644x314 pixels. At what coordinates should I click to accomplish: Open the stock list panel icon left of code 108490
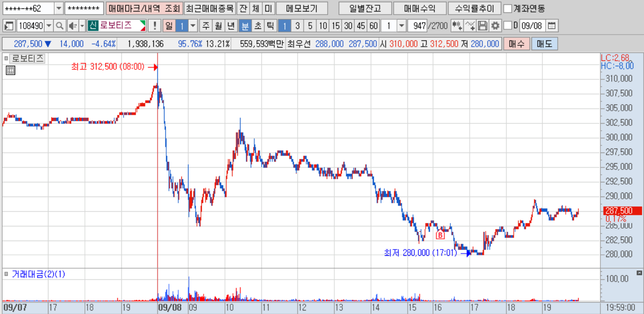click(x=9, y=26)
